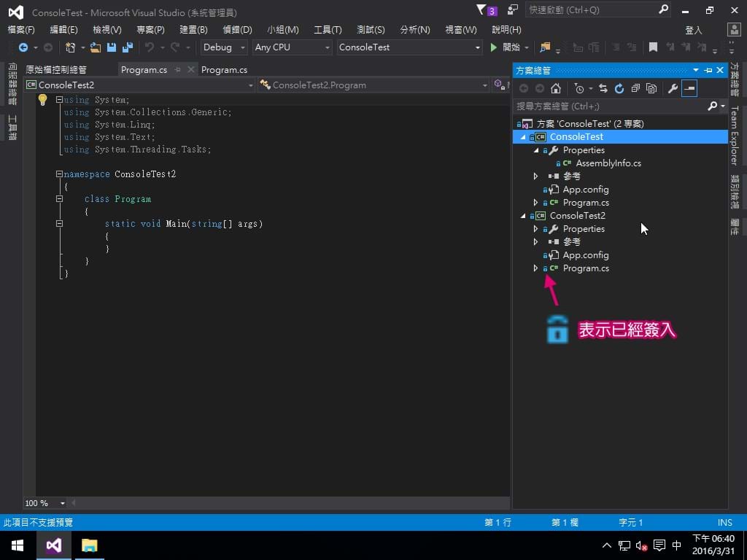Collapse the ConsoleTest project node
This screenshot has height=560, width=747.
tap(523, 136)
